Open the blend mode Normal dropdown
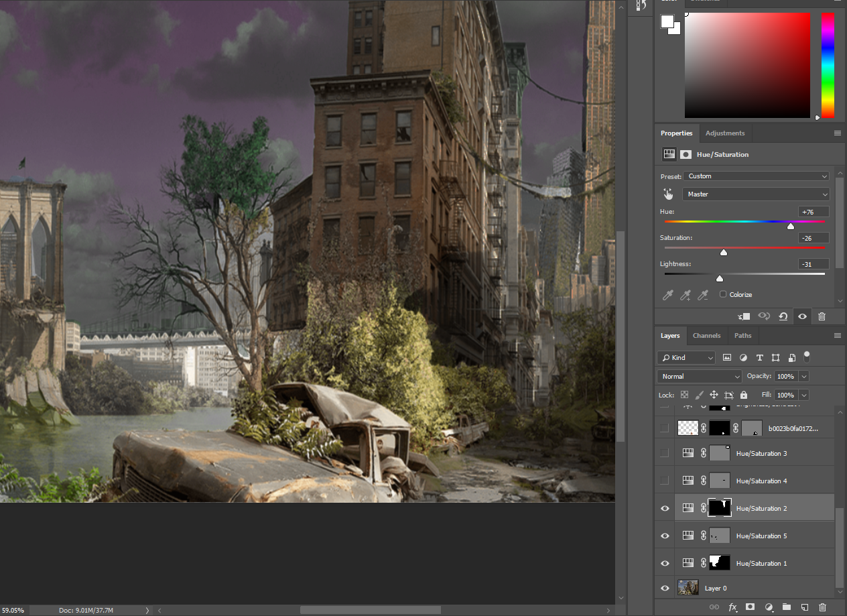 [699, 376]
